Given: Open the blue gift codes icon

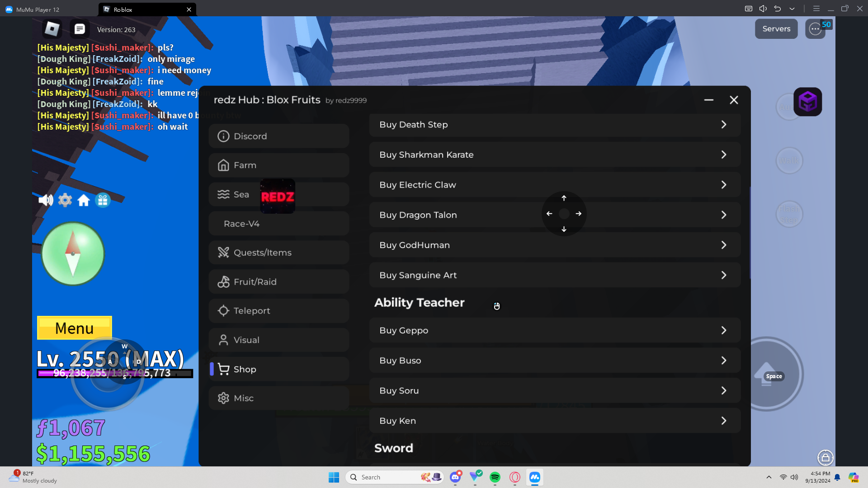Looking at the screenshot, I should 103,200.
